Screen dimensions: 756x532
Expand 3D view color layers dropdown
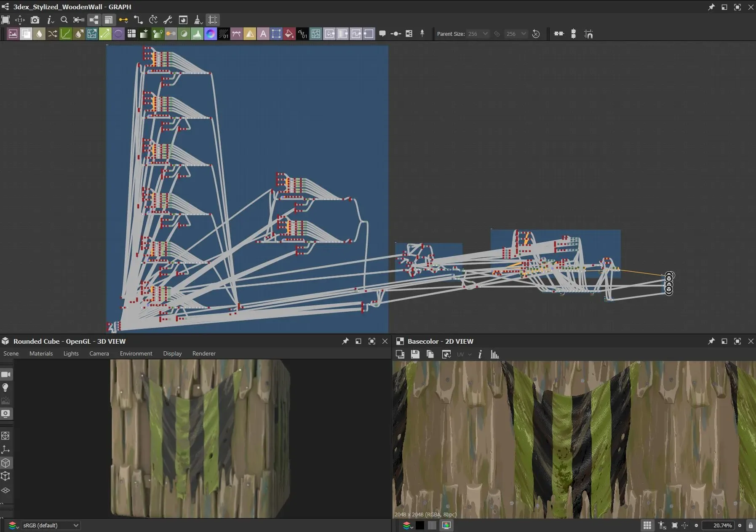[13, 525]
